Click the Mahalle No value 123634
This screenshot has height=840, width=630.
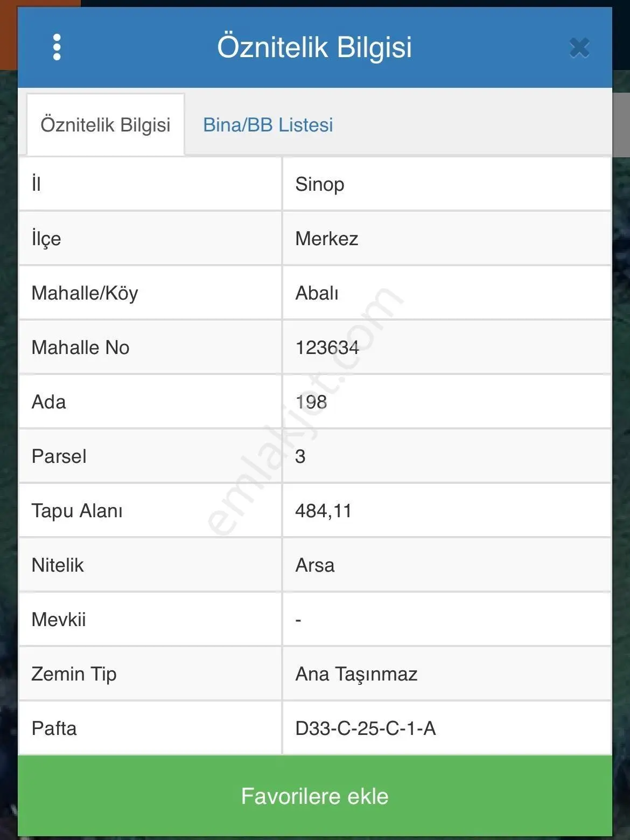pos(327,348)
